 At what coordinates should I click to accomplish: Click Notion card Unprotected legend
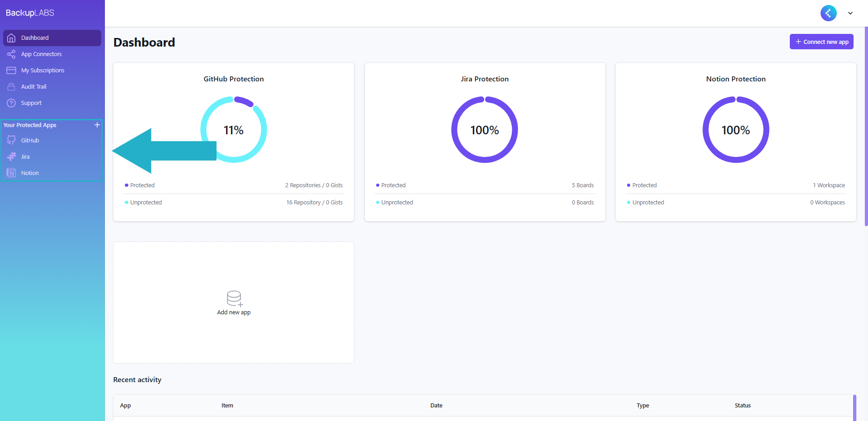(646, 203)
